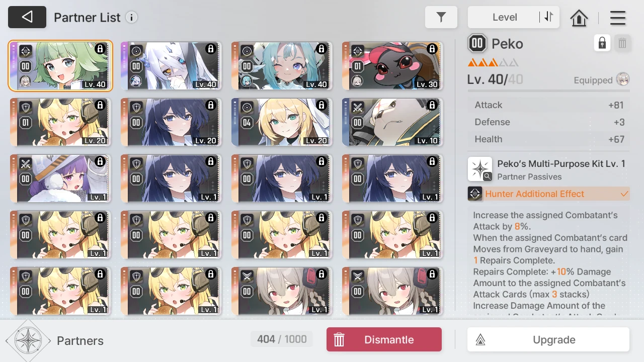Viewport: 644px width, 362px height.
Task: Return to home via house icon
Action: [579, 18]
